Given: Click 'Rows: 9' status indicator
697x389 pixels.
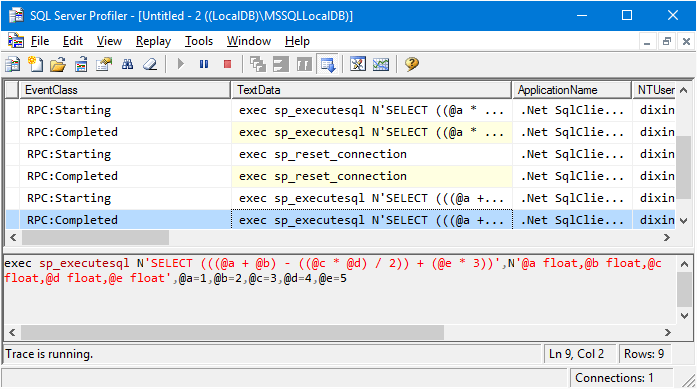Looking at the screenshot, I should coord(644,354).
